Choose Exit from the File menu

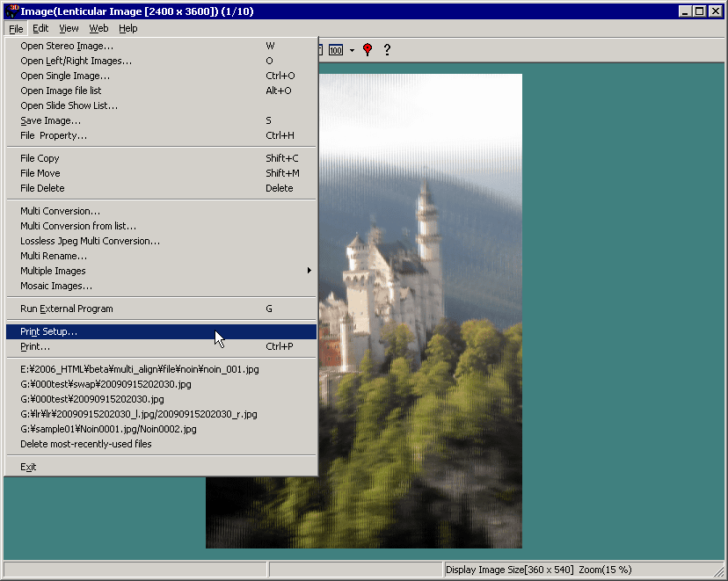tap(161, 467)
